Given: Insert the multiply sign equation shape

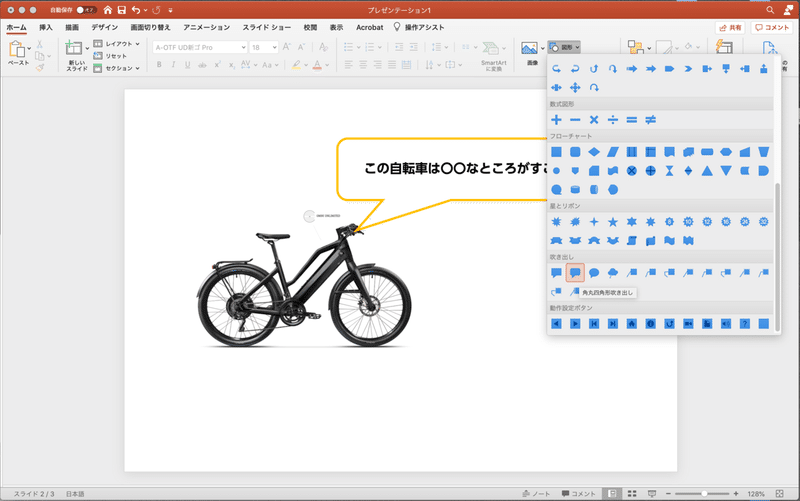Looking at the screenshot, I should click(594, 120).
